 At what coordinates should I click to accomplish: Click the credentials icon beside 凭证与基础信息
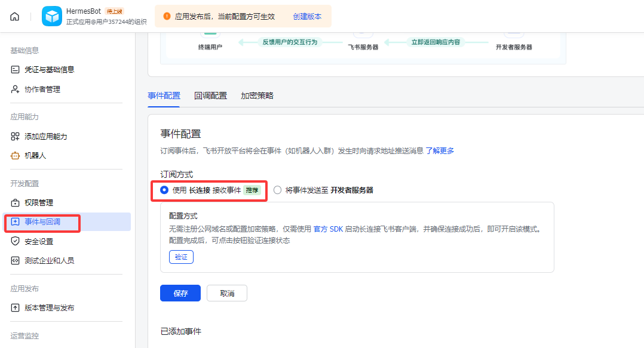pyautogui.click(x=16, y=70)
